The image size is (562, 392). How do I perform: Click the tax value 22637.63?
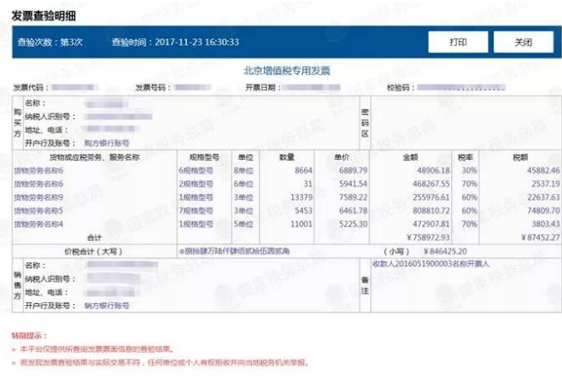point(543,197)
